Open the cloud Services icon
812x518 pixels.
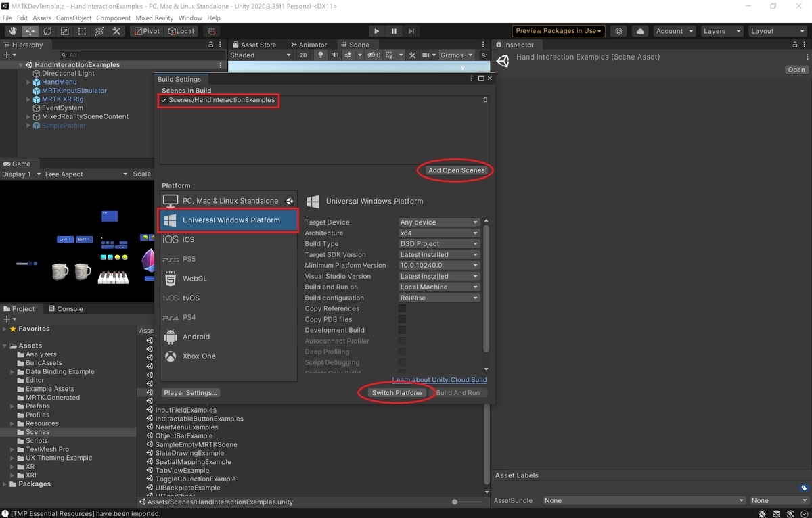pos(640,31)
